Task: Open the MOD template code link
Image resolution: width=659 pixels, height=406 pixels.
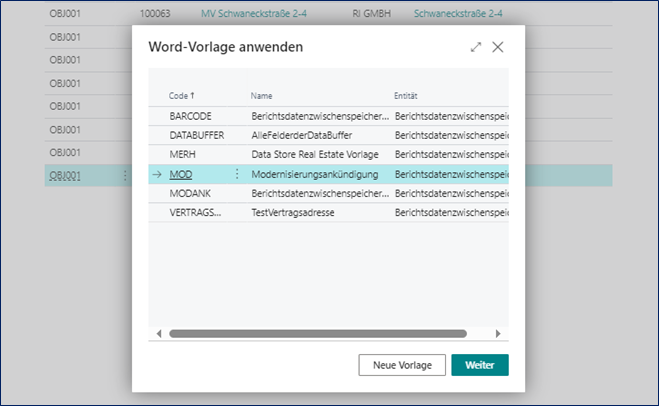Action: [181, 174]
